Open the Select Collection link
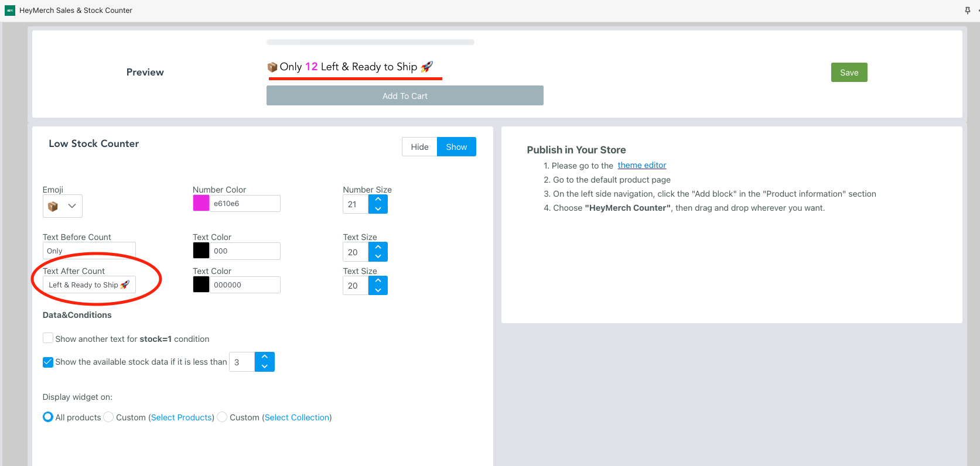The image size is (980, 466). [x=297, y=417]
